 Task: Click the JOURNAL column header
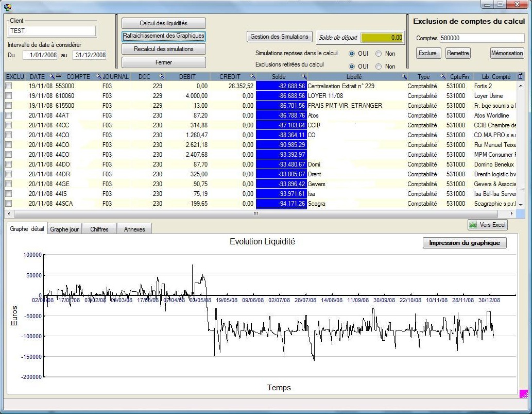pyautogui.click(x=116, y=77)
